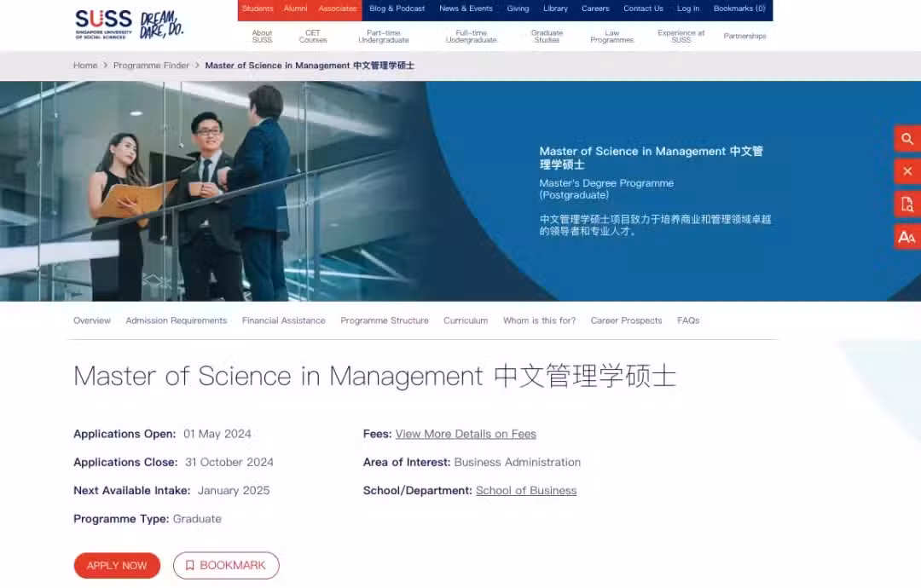Go to Blog & Podcast
This screenshot has height=588, width=921.
pyautogui.click(x=397, y=9)
